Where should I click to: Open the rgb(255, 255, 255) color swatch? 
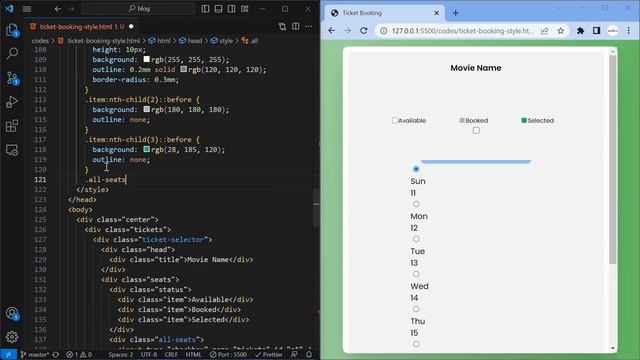click(147, 59)
